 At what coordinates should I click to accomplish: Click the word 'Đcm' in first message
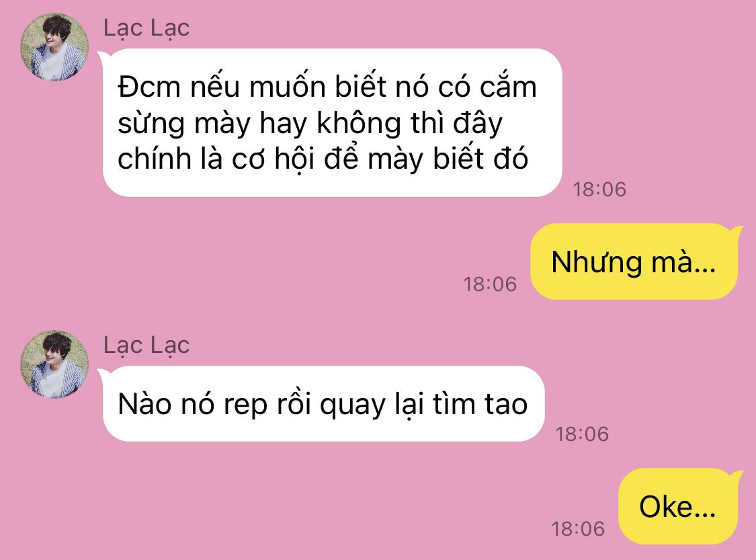click(x=149, y=88)
